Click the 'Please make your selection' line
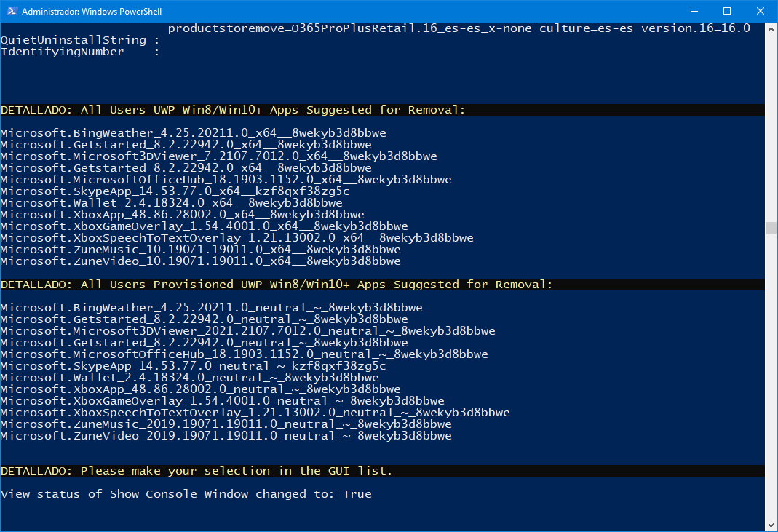Image resolution: width=778 pixels, height=532 pixels. (197, 470)
